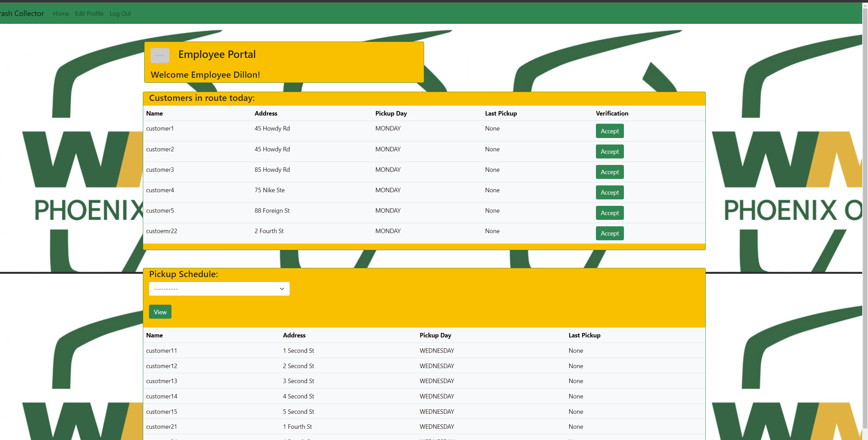The image size is (868, 440).
Task: Click the Trash Collector brand link
Action: [22, 14]
